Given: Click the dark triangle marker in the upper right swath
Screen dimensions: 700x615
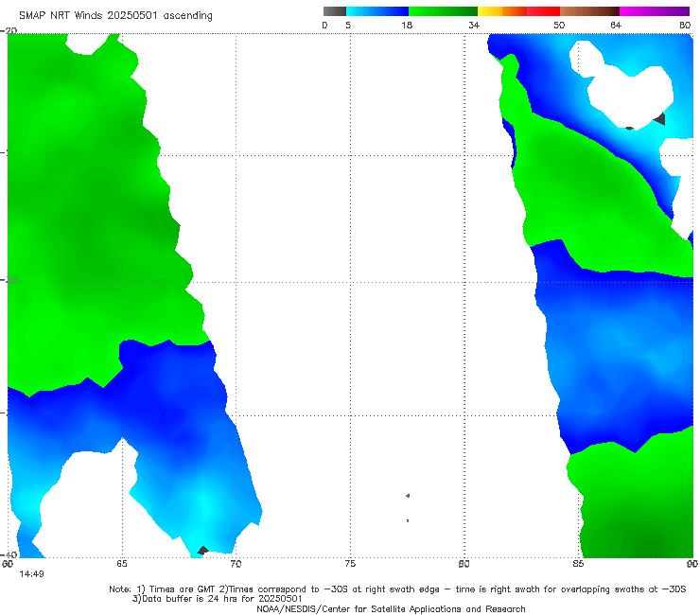Looking at the screenshot, I should pos(660,119).
